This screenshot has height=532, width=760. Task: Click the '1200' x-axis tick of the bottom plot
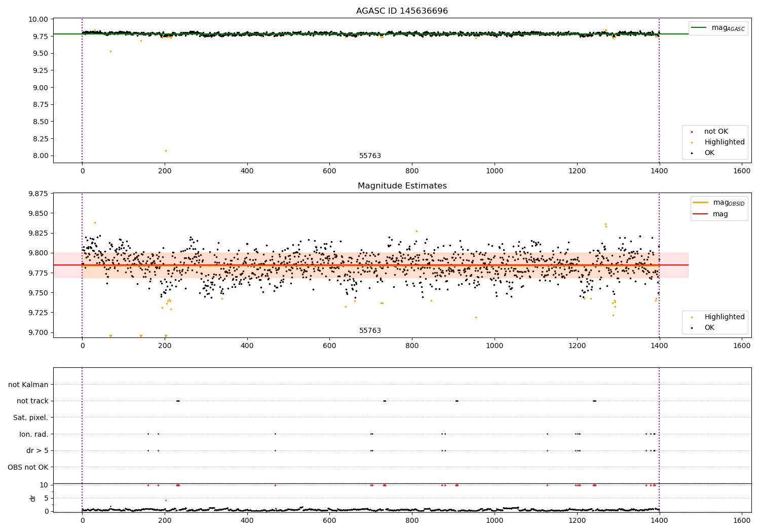577,520
